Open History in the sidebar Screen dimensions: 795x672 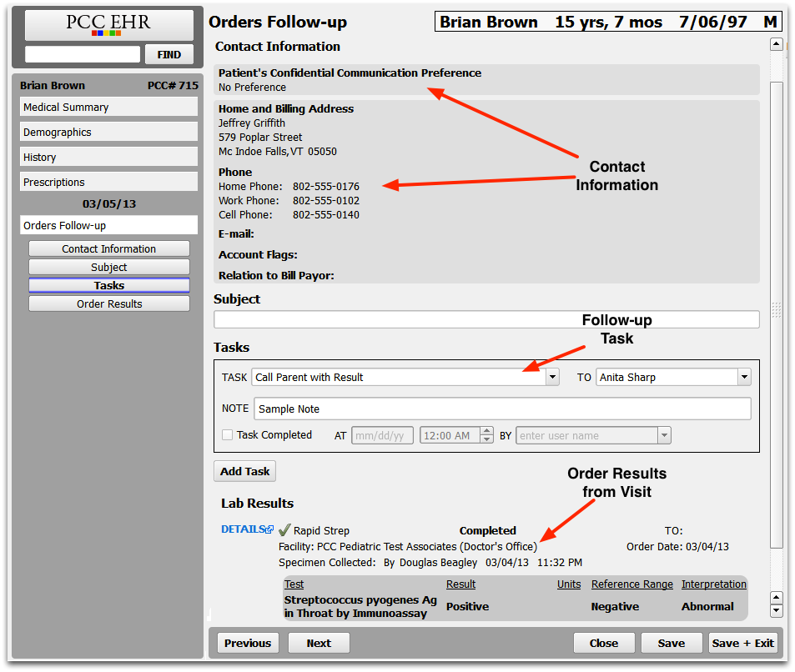tap(108, 157)
